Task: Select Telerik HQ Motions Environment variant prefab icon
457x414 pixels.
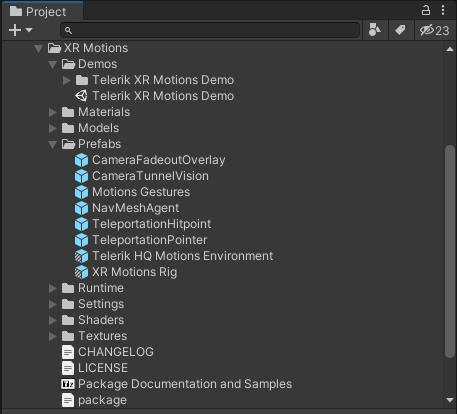Action: click(x=81, y=256)
